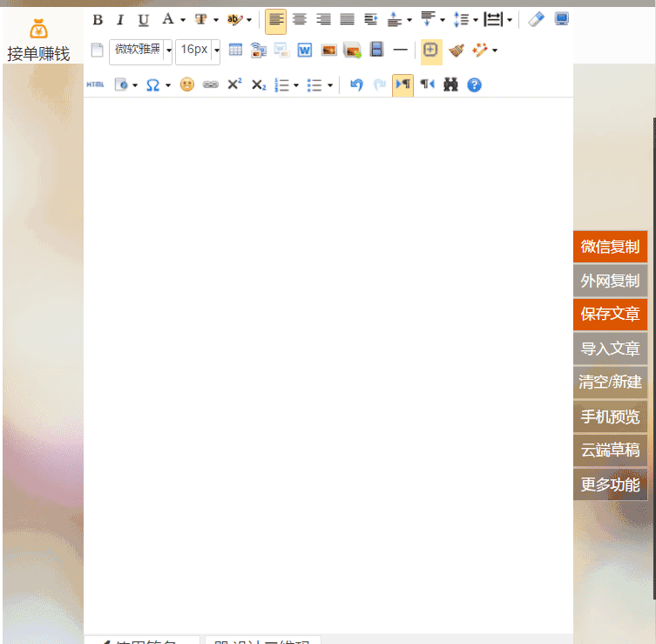Click the magic wand auto-format icon
This screenshot has height=644, width=656.
point(480,51)
